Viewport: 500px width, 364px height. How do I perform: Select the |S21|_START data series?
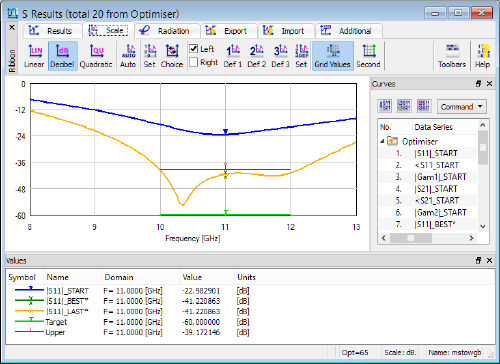[x=436, y=189]
